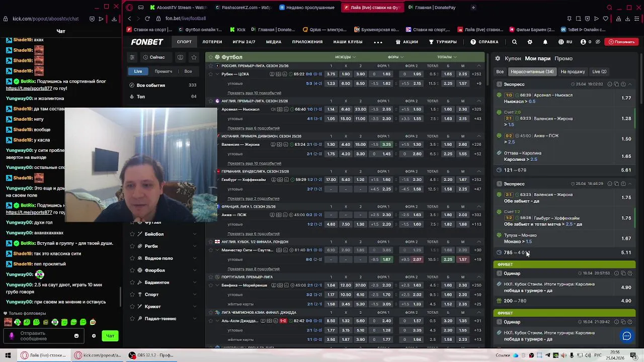644x362 pixels.
Task: Open OBS 32.1.2 from the taskbar
Action: 151,355
